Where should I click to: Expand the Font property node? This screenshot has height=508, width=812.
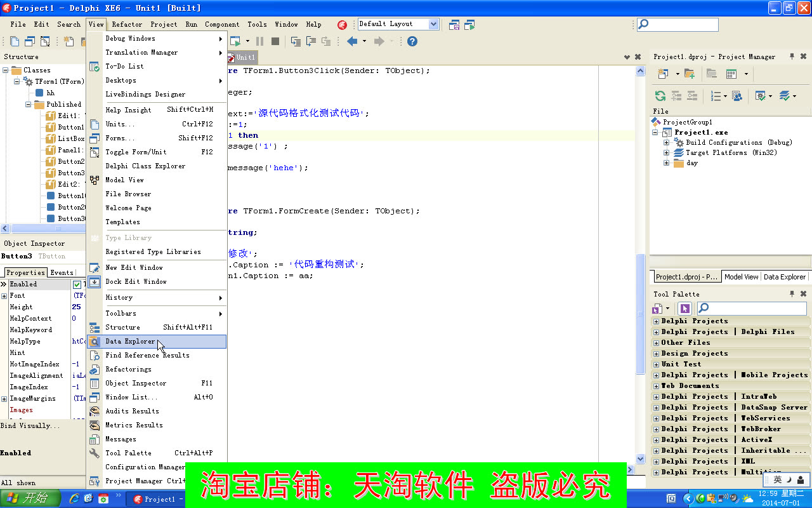4,296
